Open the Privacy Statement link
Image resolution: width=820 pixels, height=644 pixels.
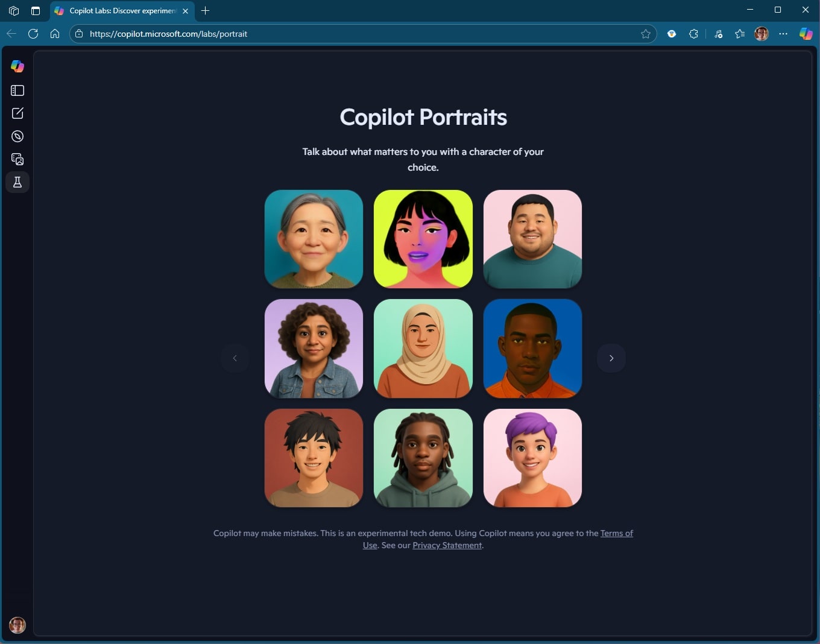pyautogui.click(x=447, y=545)
